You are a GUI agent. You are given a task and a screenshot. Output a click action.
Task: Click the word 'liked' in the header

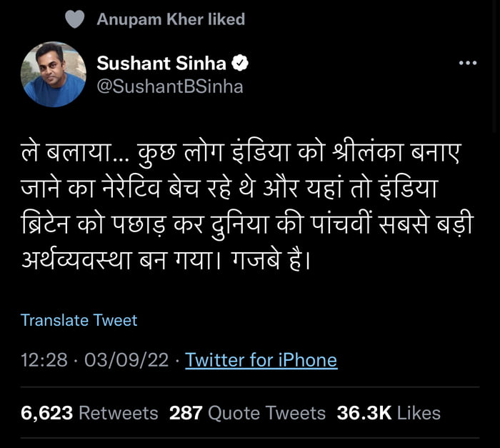point(226,19)
